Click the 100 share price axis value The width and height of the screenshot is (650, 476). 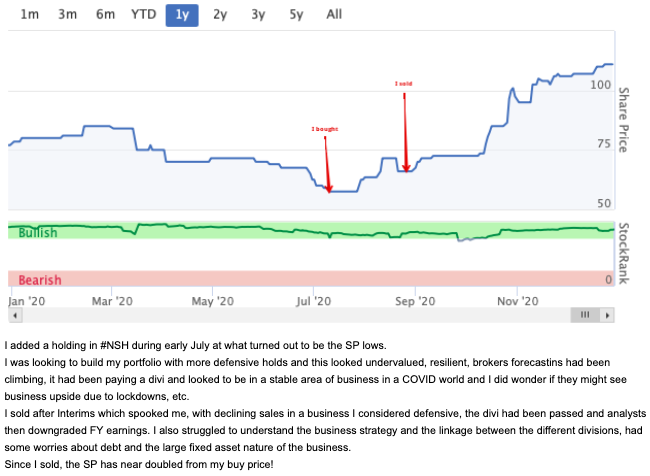pos(600,85)
